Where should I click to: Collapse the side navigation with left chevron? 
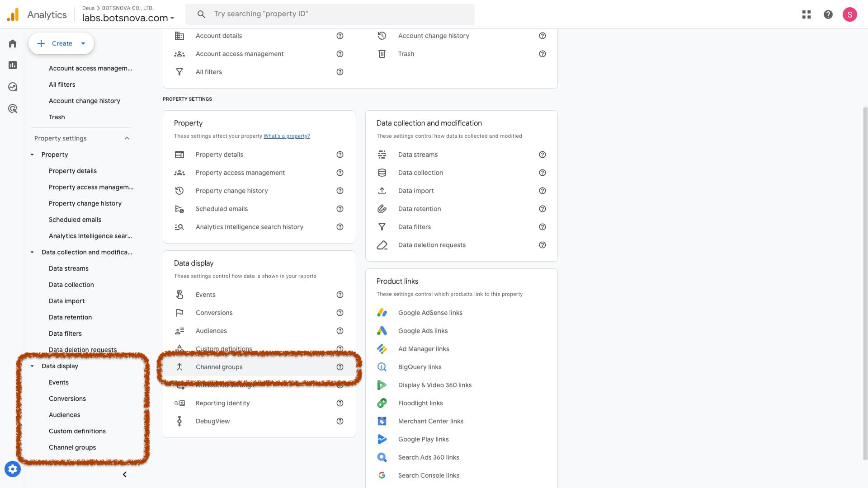[125, 474]
